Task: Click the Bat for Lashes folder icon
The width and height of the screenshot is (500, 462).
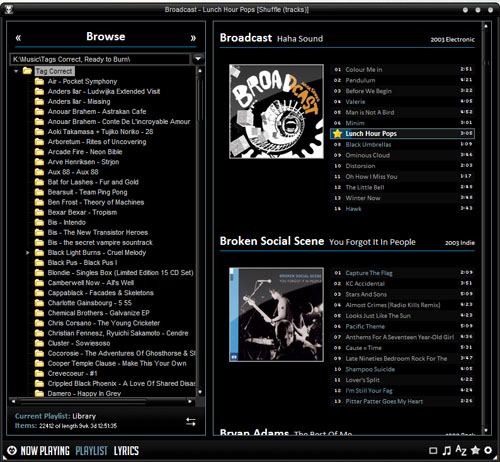Action: (x=39, y=182)
